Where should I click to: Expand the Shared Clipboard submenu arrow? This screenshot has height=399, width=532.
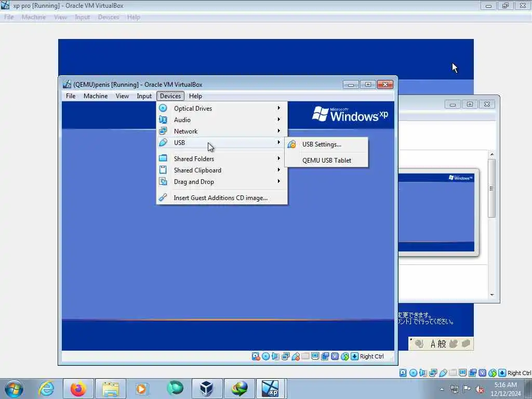[x=279, y=170]
